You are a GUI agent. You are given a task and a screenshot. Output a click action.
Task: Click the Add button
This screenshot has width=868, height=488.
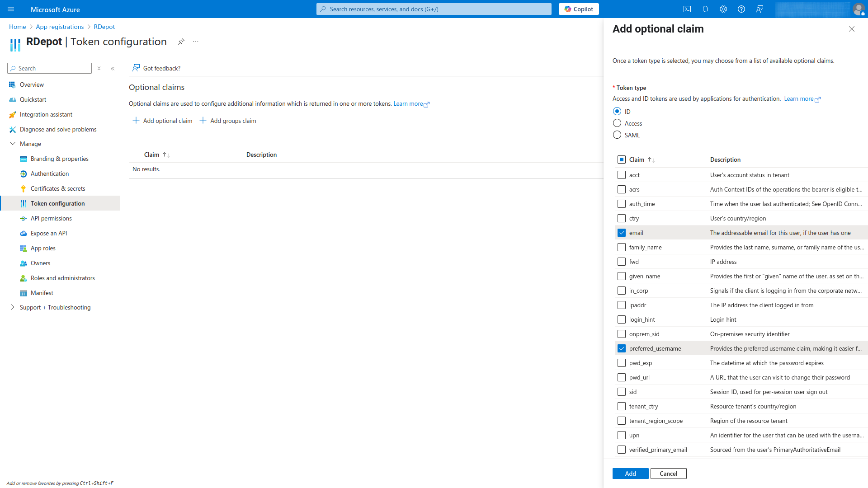(630, 474)
